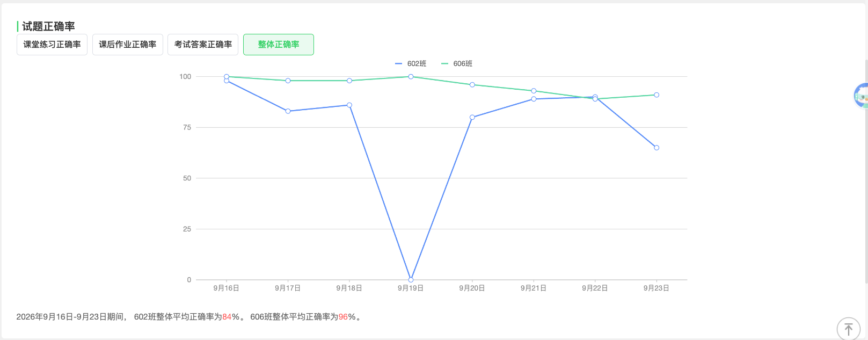Click 602班 data point on 9月23日

[x=657, y=148]
